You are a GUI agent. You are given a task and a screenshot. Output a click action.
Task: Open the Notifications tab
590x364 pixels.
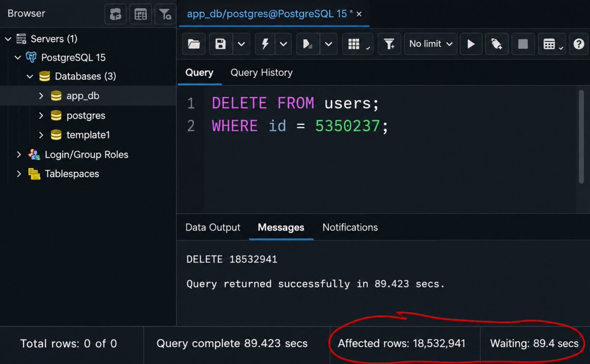click(350, 227)
